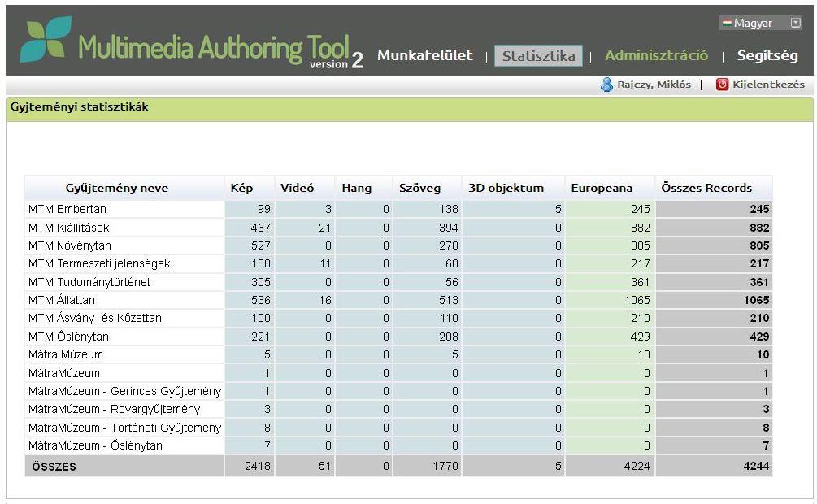The height and width of the screenshot is (504, 817).
Task: Click Kép value 99 for MTM Embertan
Action: click(x=264, y=209)
